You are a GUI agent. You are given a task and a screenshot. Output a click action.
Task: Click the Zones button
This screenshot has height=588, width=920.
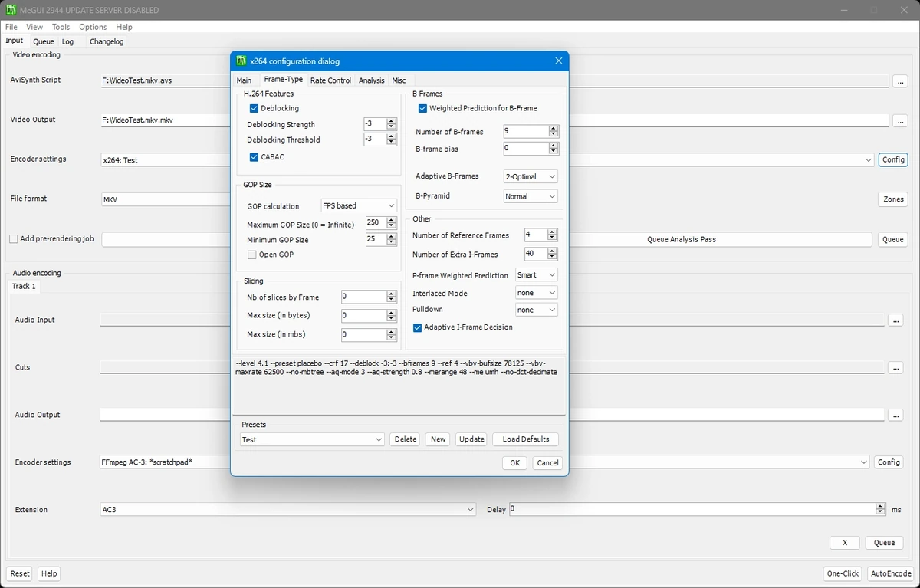point(893,199)
